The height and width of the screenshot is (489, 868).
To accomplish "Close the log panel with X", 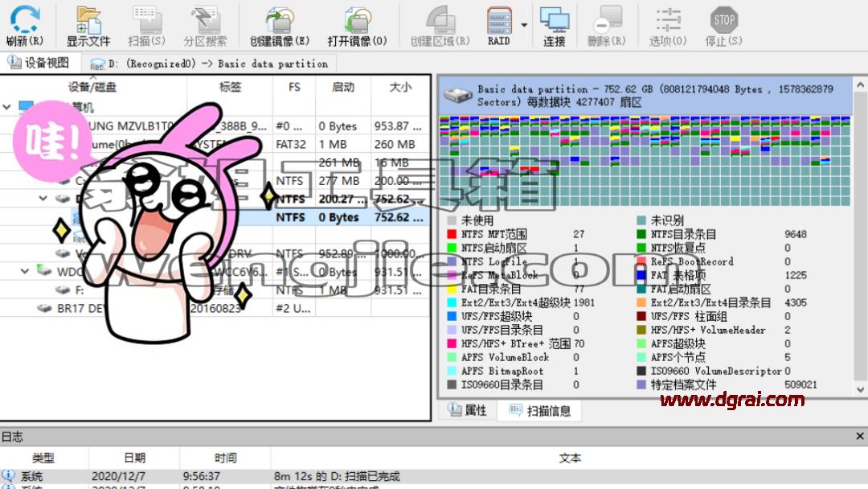I will [x=860, y=437].
